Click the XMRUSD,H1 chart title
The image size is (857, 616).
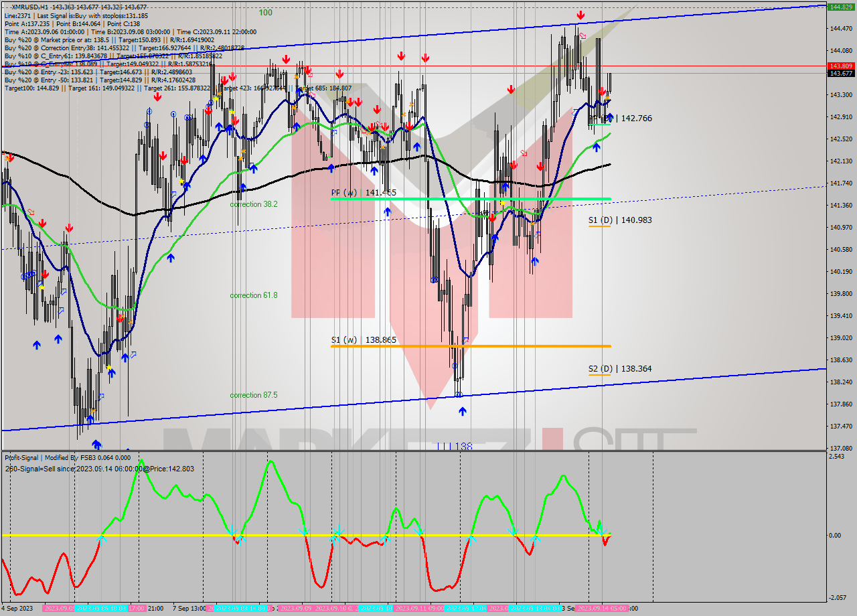pyautogui.click(x=29, y=7)
